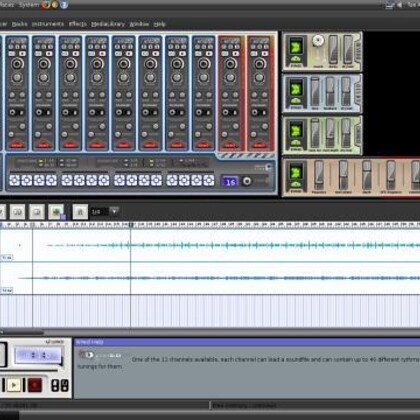Adjust the frequency slider in peach effect unit
The image size is (420, 420).
pyautogui.click(x=319, y=175)
